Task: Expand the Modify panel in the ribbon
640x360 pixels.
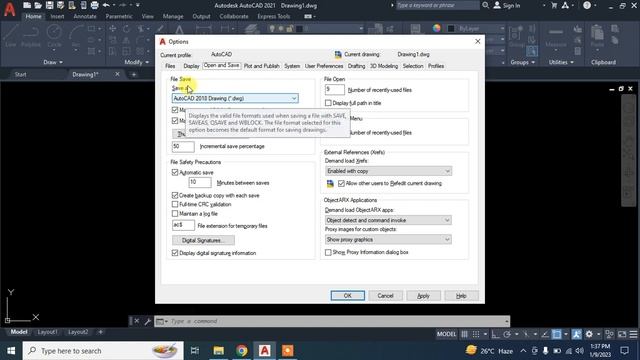Action: pyautogui.click(x=137, y=62)
